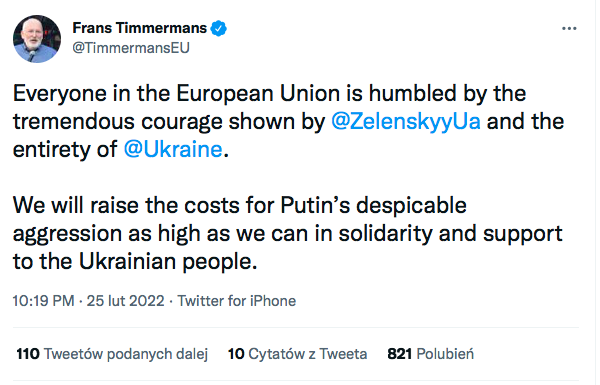This screenshot has height=385, width=600.
Task: Click the 25 lut 2022 date
Action: (x=126, y=301)
